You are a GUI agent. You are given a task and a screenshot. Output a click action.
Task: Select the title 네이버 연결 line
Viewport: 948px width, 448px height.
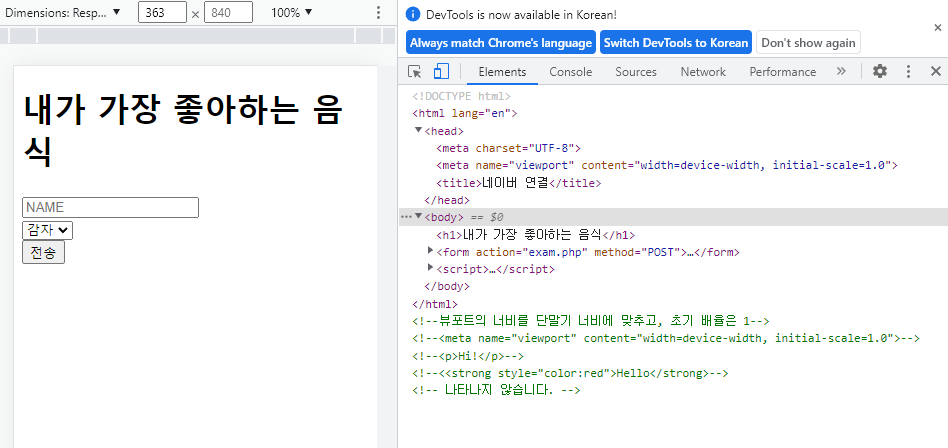click(518, 183)
